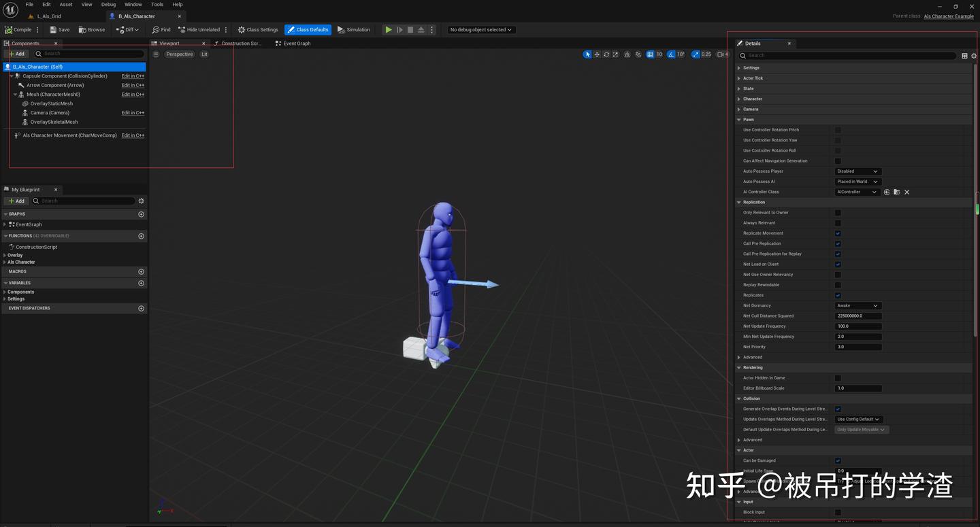Open Class Settings from the toolbar
Screen dimensions: 980x527
(x=242, y=29)
